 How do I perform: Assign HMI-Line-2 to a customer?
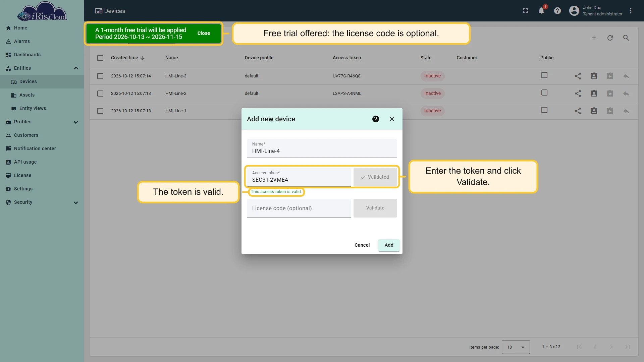pyautogui.click(x=594, y=94)
